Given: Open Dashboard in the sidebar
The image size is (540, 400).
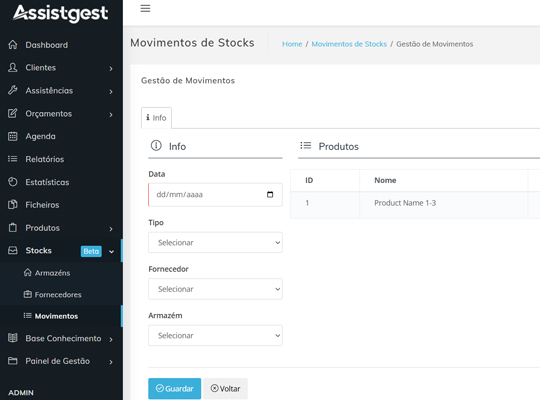Looking at the screenshot, I should tap(46, 45).
